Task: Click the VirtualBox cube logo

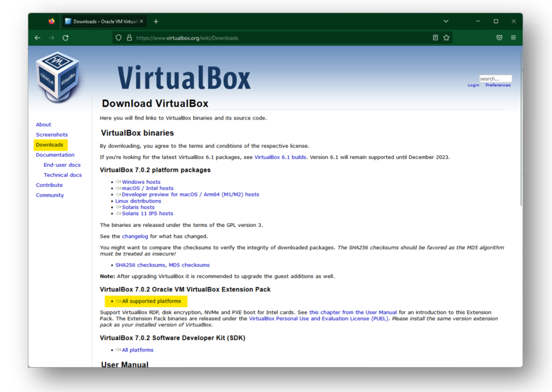Action: (58, 77)
